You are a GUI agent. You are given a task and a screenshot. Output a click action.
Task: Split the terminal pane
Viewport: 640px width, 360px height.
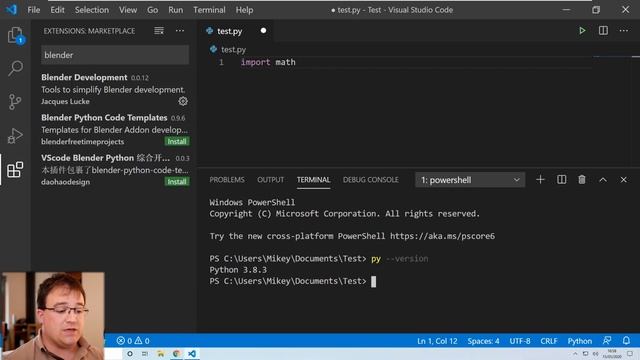pos(561,180)
